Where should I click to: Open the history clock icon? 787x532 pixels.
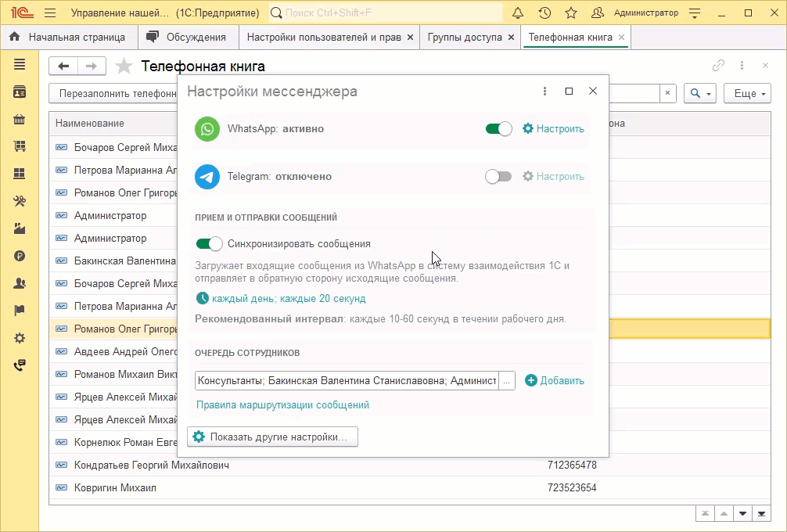544,13
